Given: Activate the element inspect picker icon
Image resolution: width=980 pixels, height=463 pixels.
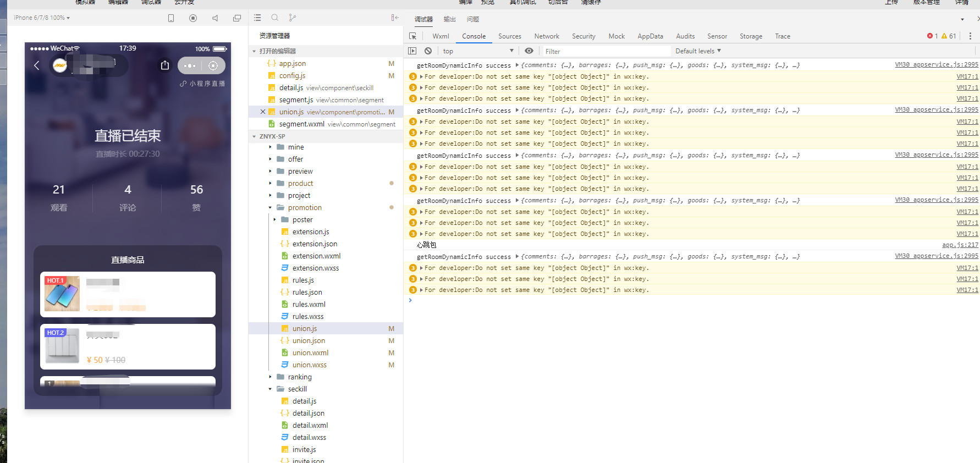Looking at the screenshot, I should tap(413, 36).
